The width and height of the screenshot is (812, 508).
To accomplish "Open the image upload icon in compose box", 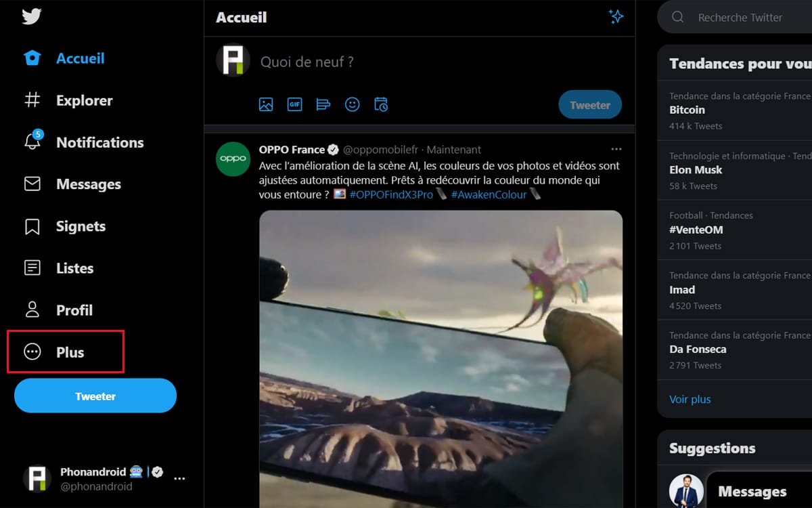I will pos(266,104).
